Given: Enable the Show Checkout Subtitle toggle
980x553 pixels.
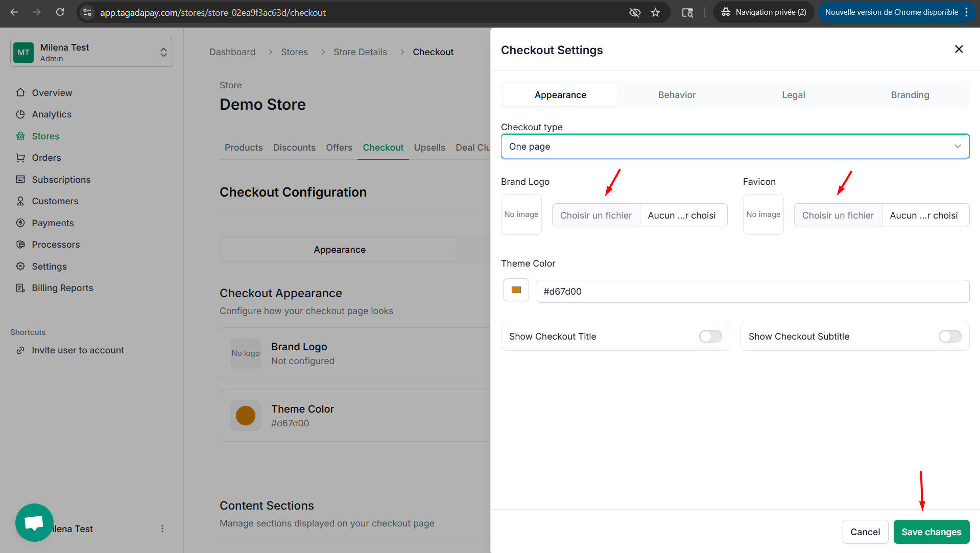Looking at the screenshot, I should [949, 336].
